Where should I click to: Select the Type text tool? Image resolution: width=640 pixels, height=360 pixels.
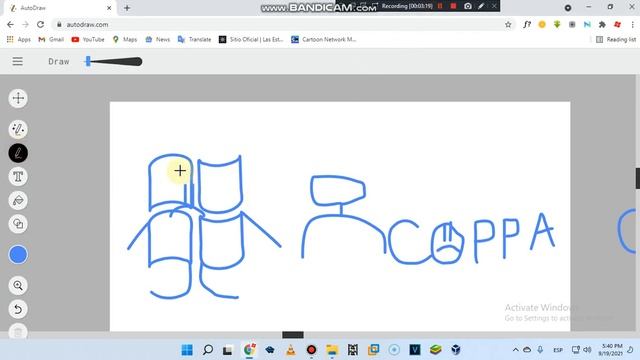18,177
